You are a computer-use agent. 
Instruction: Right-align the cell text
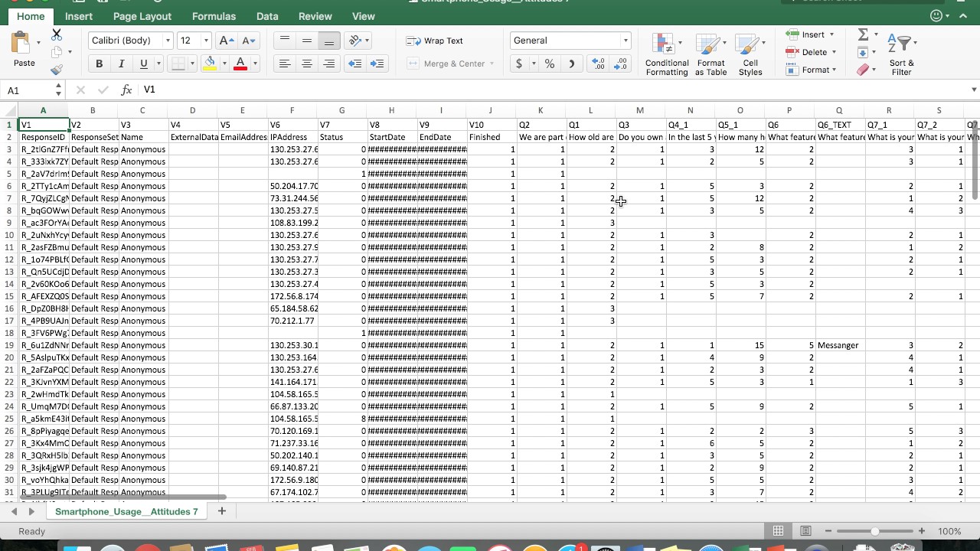pyautogui.click(x=329, y=64)
